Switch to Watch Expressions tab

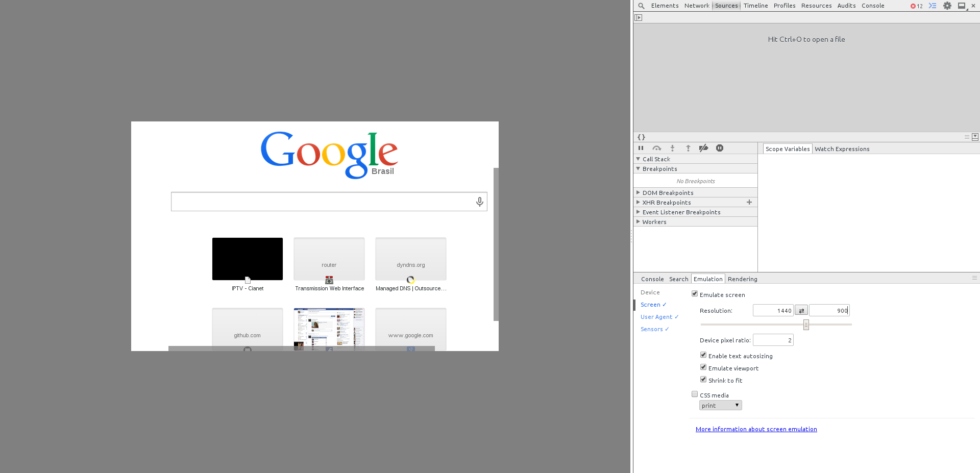842,149
